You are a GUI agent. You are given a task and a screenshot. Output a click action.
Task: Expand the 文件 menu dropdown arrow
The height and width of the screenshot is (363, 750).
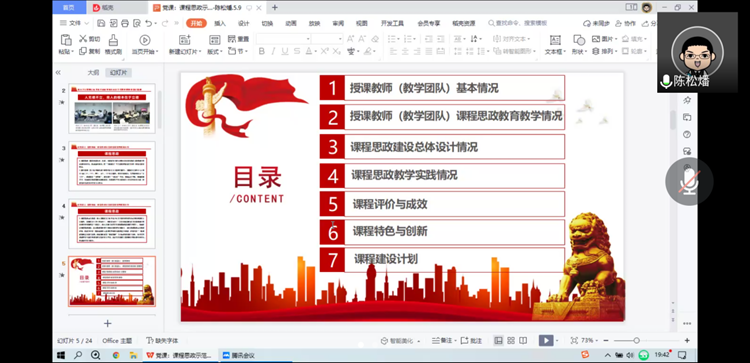87,23
